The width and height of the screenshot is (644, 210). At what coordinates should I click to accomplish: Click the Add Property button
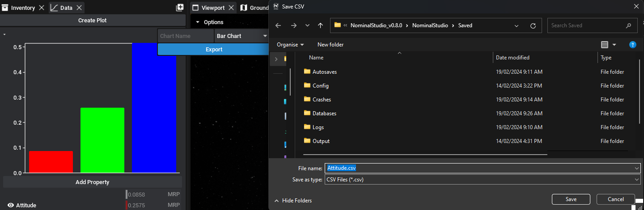point(93,182)
